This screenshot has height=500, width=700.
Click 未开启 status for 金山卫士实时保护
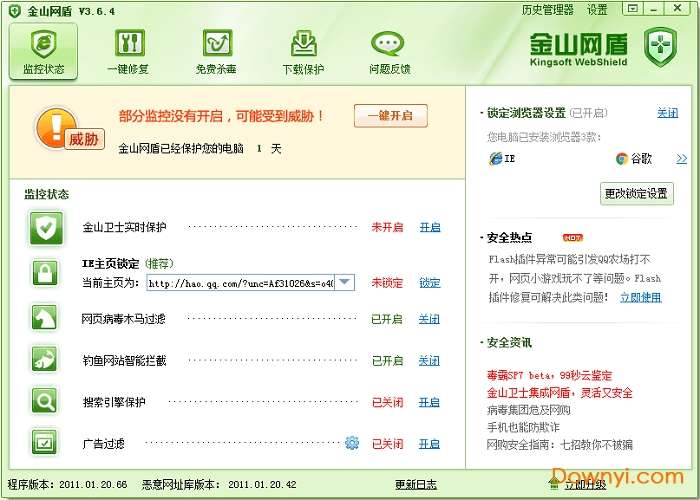387,228
